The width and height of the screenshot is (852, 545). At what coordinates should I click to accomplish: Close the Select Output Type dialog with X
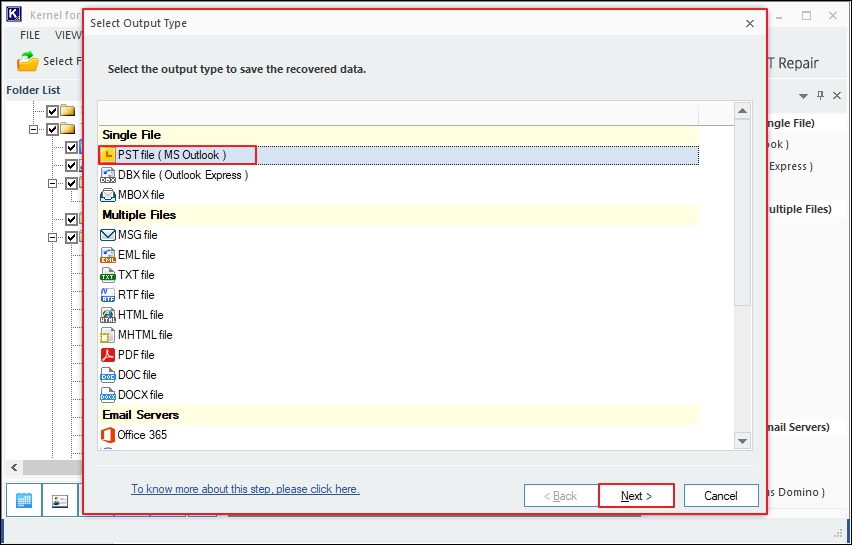[750, 24]
